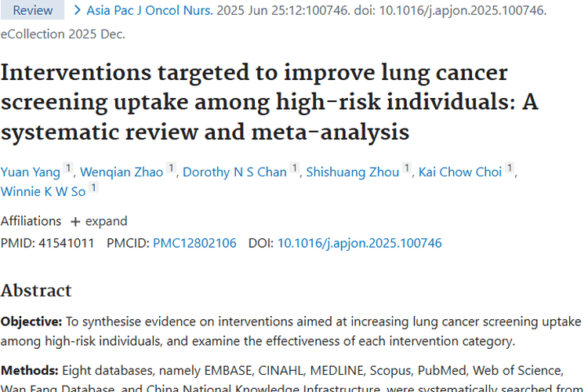Open the DOI 10.1016/j.apjon.2025.100746 link
This screenshot has width=588, height=392.
(x=359, y=243)
